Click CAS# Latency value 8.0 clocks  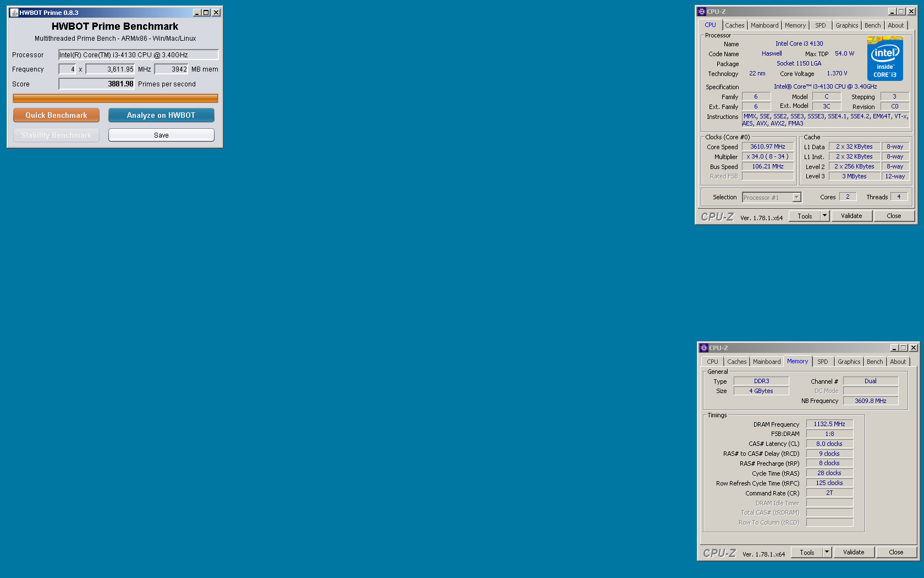[x=829, y=444]
